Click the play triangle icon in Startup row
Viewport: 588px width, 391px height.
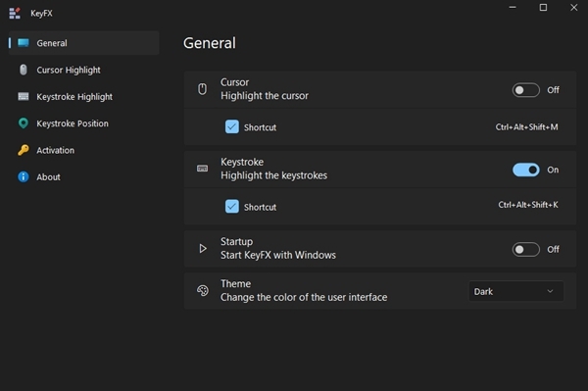pyautogui.click(x=203, y=248)
